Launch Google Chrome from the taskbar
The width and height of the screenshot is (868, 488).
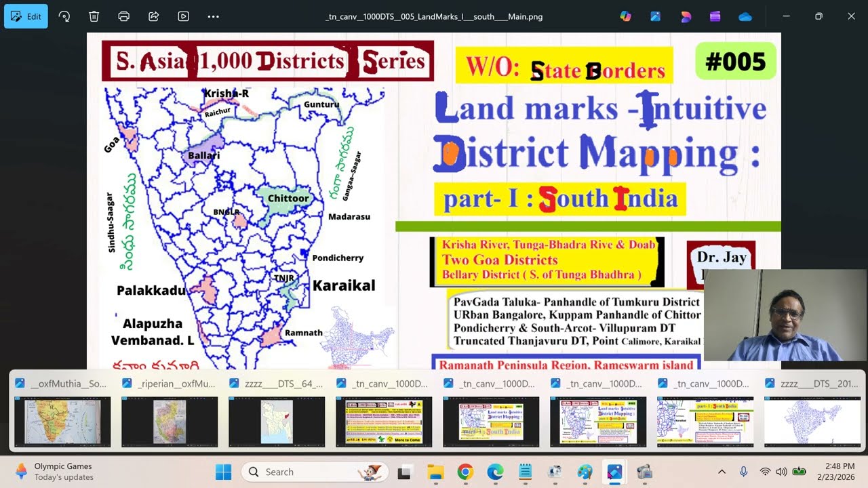(465, 472)
